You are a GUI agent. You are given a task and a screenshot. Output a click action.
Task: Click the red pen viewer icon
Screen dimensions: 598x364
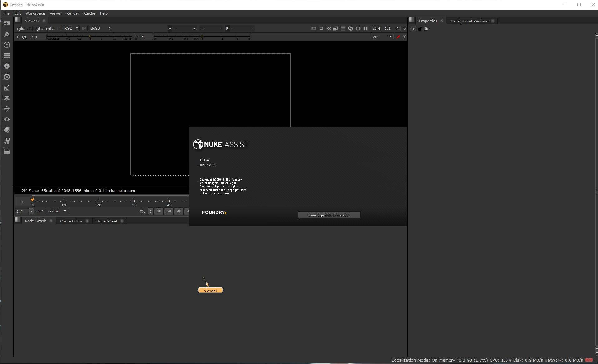click(x=398, y=37)
